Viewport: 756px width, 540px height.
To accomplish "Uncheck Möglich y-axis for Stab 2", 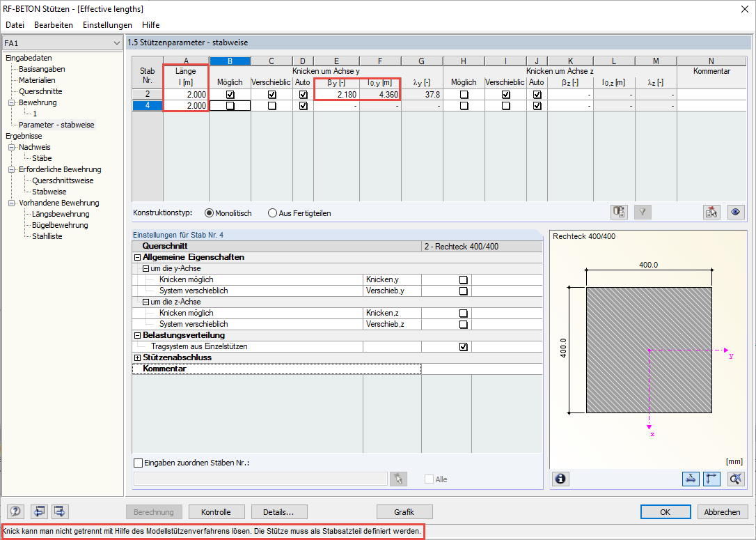I will [230, 95].
